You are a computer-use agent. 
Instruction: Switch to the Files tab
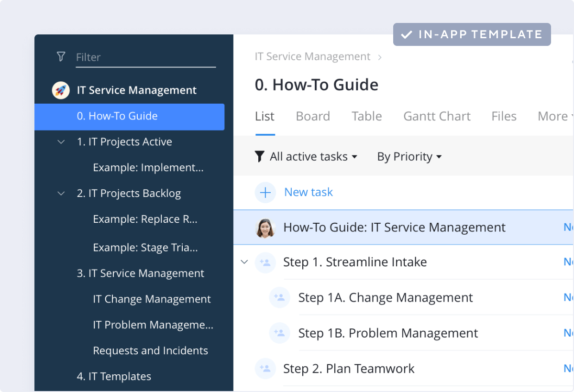pos(504,116)
